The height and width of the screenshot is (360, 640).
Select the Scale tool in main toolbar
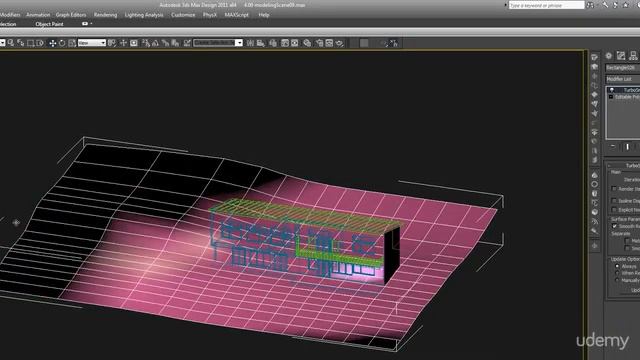pyautogui.click(x=72, y=43)
